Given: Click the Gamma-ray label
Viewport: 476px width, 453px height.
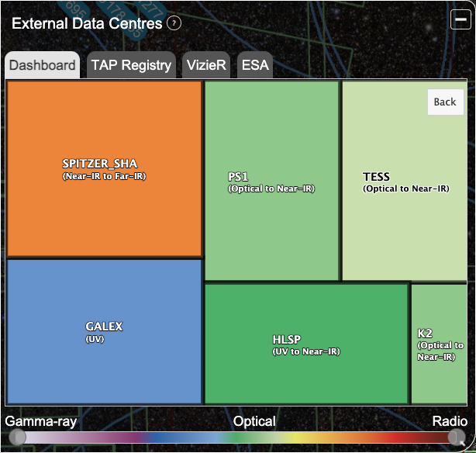Looking at the screenshot, I should click(40, 422).
